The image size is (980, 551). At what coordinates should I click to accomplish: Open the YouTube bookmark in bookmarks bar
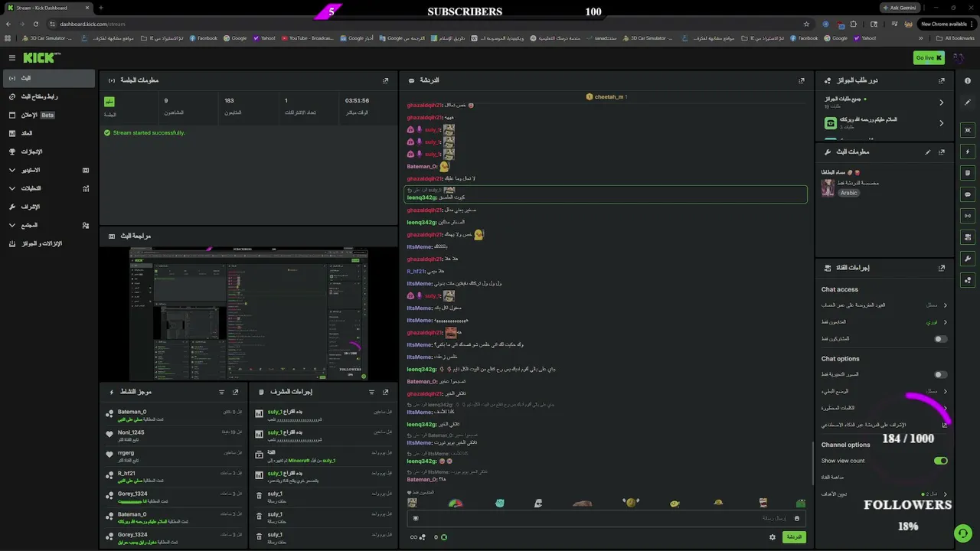pos(307,38)
